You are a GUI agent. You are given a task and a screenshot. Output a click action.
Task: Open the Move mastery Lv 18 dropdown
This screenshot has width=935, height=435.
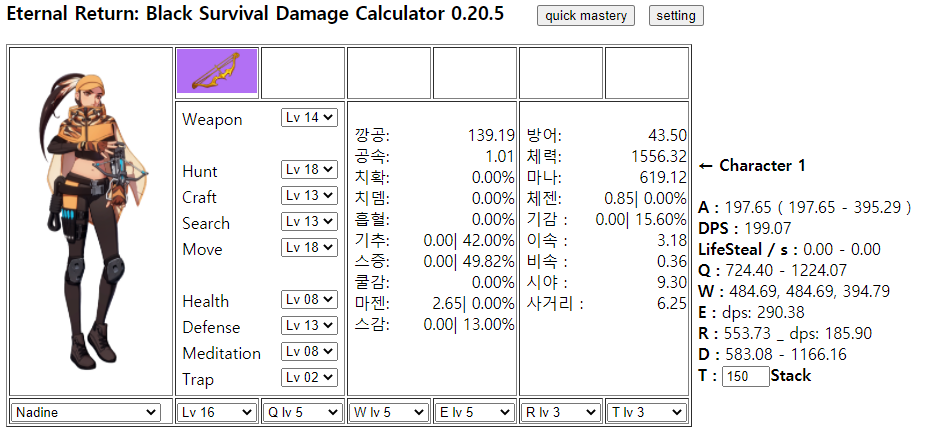(309, 248)
